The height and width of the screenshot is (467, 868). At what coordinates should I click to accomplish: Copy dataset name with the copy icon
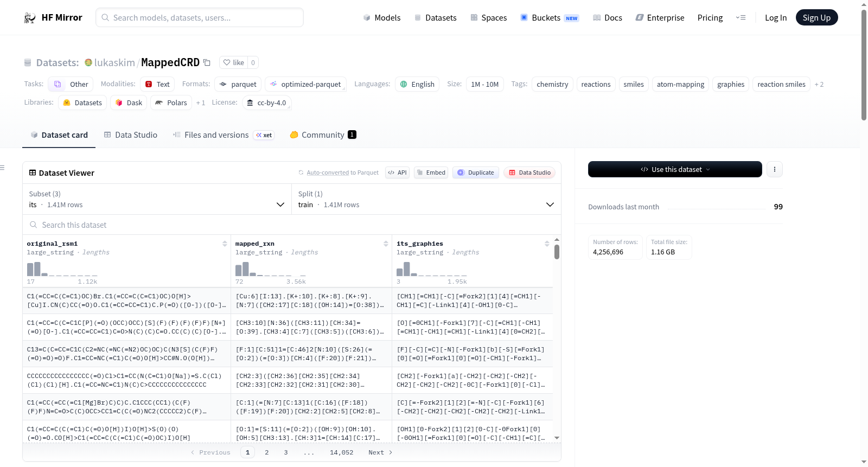point(207,62)
